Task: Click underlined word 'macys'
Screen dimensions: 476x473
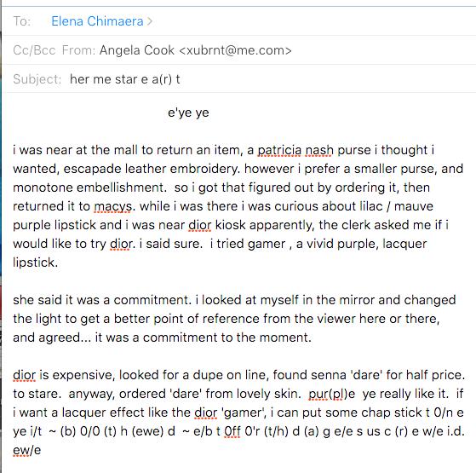Action: (x=112, y=206)
